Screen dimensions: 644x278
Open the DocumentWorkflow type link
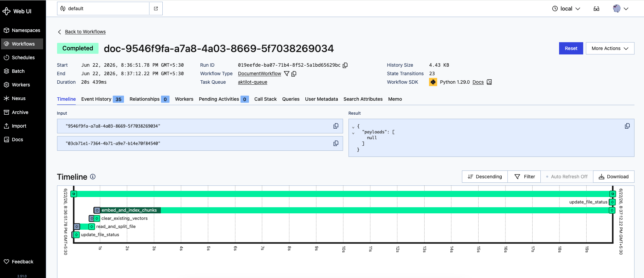[260, 73]
